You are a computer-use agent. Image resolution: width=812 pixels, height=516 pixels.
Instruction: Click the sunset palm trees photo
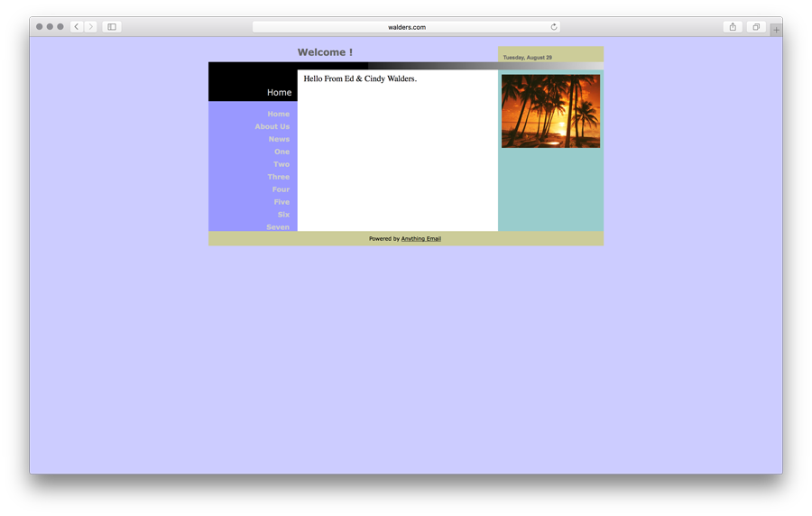tap(550, 111)
